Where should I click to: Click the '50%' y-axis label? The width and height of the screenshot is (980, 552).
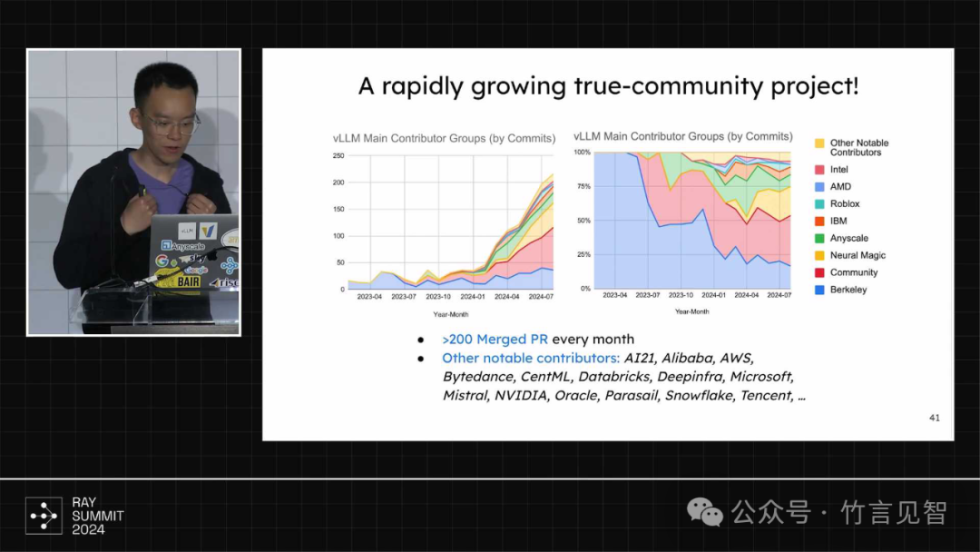click(x=583, y=221)
